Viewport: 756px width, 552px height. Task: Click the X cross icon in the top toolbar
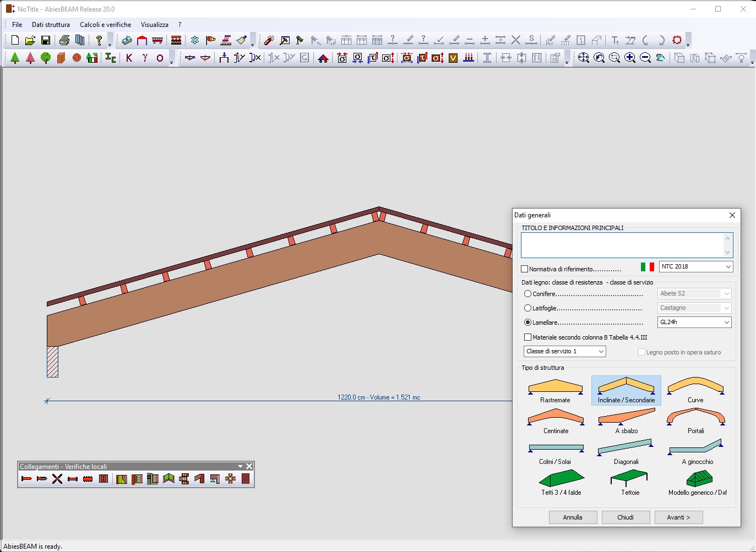[x=516, y=40]
